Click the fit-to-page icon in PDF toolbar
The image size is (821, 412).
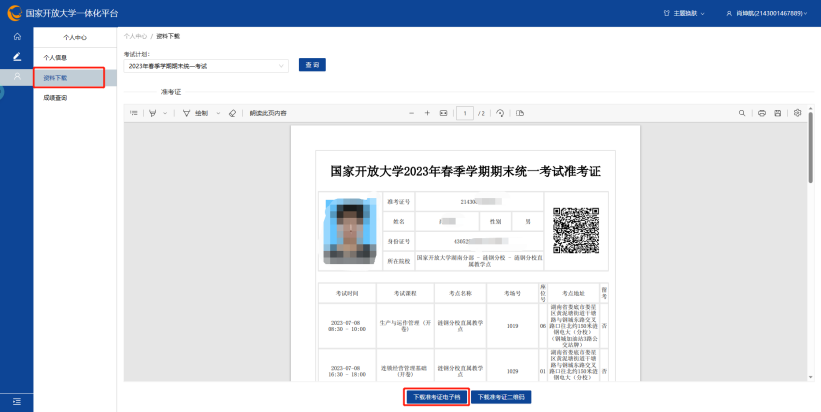click(x=443, y=113)
